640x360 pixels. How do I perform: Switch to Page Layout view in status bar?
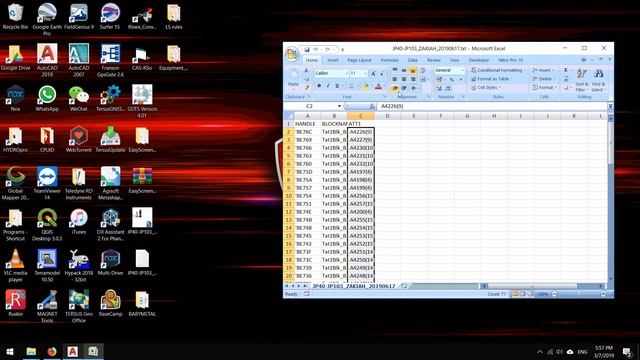522,294
